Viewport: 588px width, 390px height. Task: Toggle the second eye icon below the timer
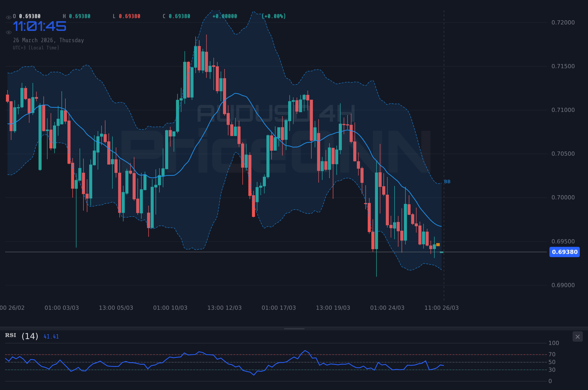8,32
